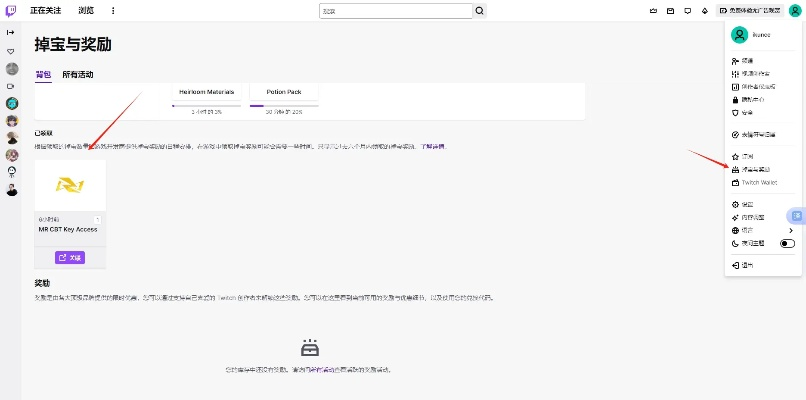Open Prime loot crown icon
806x400 pixels.
pos(655,11)
